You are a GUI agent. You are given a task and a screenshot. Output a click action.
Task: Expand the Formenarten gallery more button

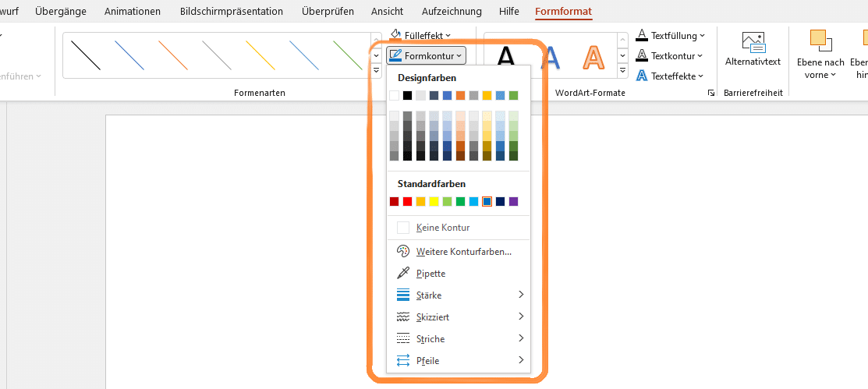click(x=377, y=71)
